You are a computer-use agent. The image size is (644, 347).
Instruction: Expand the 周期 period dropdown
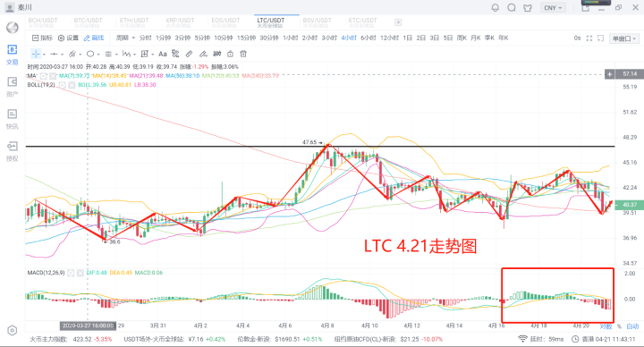pyautogui.click(x=125, y=38)
